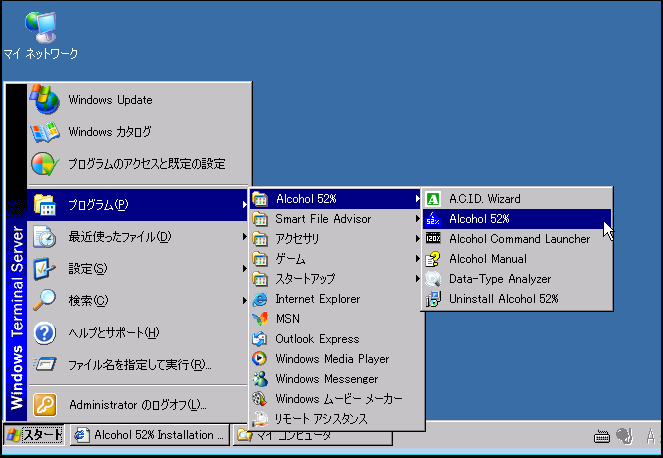Image resolution: width=663 pixels, height=458 pixels.
Task: Click the Remote Assistance icon
Action: [x=260, y=419]
